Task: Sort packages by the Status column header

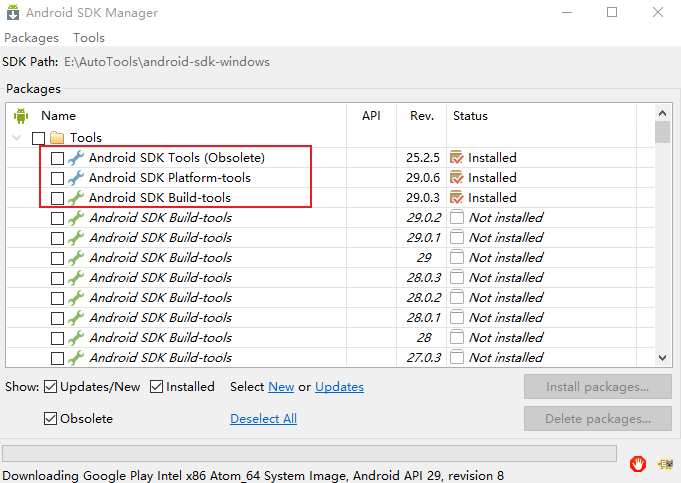Action: [470, 116]
